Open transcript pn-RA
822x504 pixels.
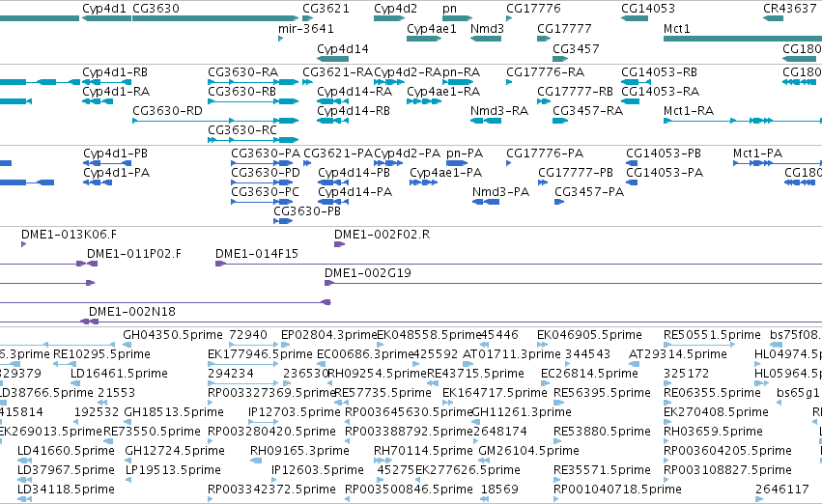pos(461,72)
